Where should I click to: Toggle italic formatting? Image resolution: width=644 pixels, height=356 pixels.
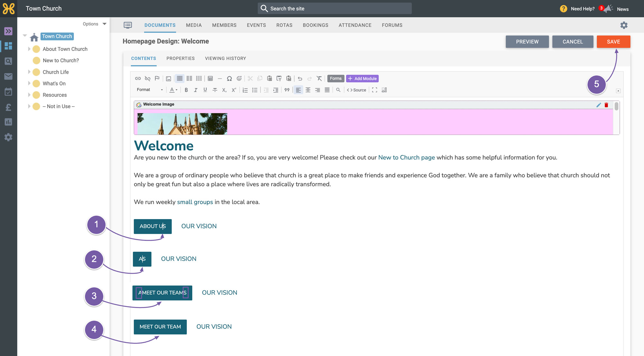[195, 90]
